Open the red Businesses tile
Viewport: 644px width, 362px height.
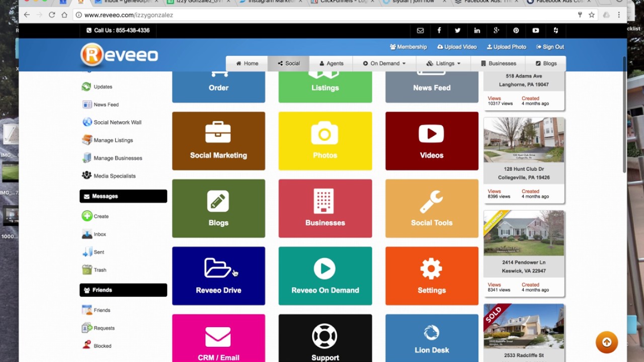pyautogui.click(x=325, y=208)
